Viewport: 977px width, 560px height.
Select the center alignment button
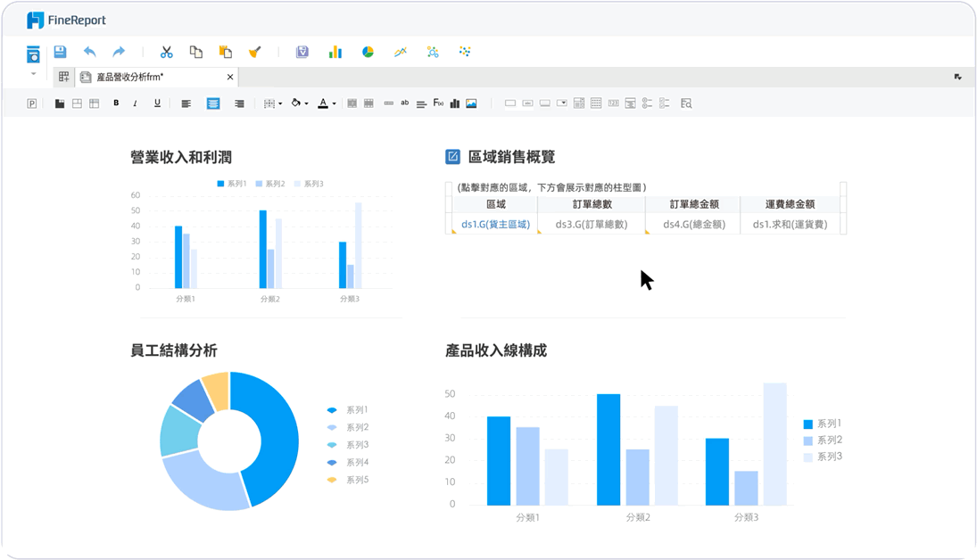214,103
